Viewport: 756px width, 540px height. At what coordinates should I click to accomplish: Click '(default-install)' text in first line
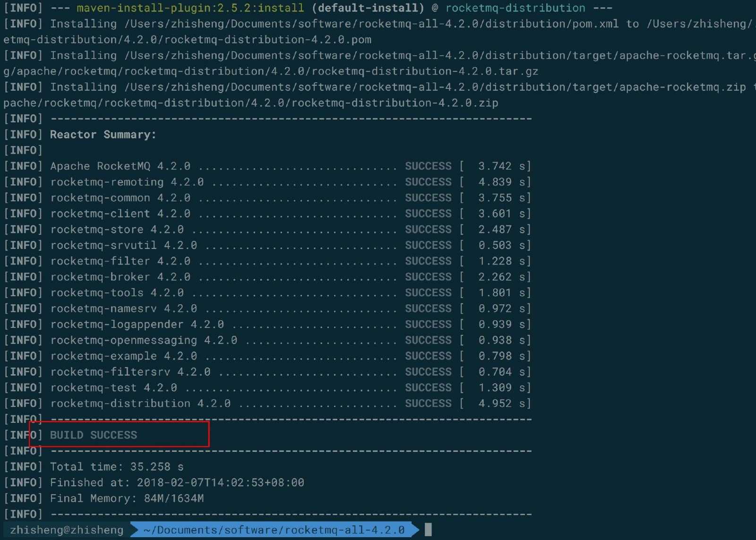[368, 8]
